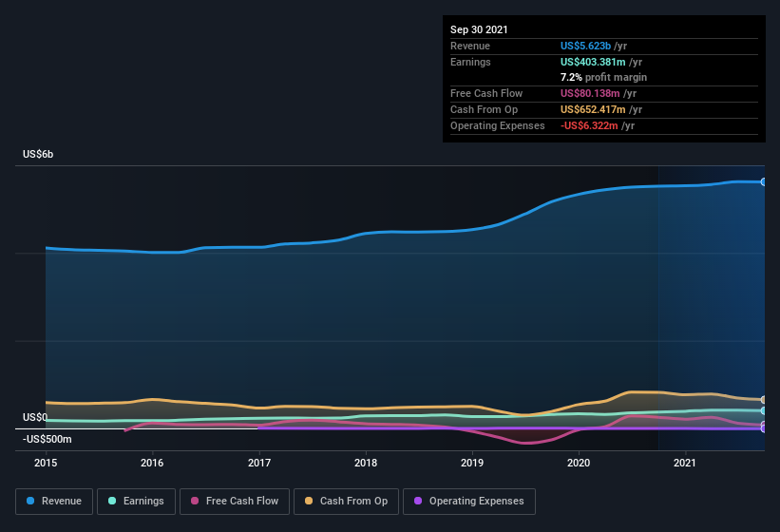Click the -US$6.322m operating expenses value
Image resolution: width=780 pixels, height=532 pixels.
pyautogui.click(x=589, y=125)
